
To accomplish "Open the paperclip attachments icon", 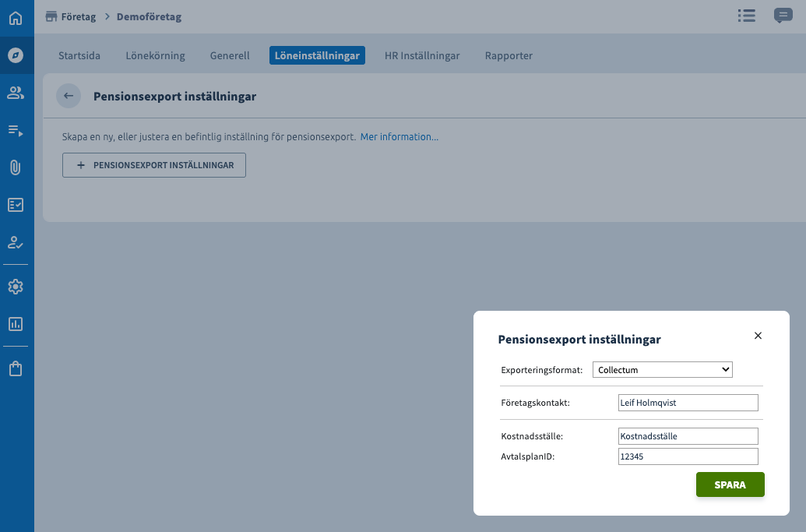I will 16,167.
